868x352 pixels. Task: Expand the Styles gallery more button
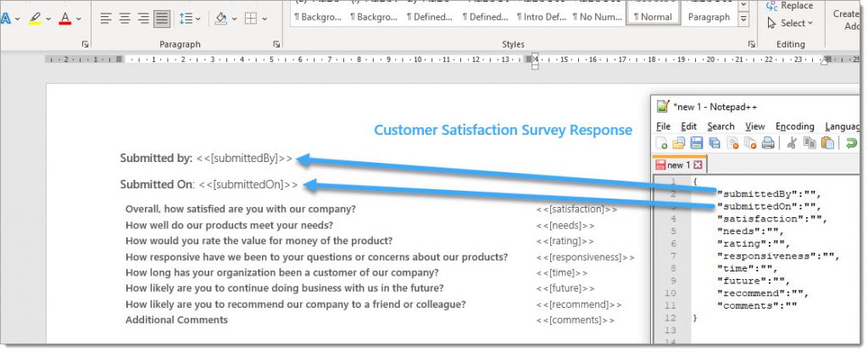(743, 18)
